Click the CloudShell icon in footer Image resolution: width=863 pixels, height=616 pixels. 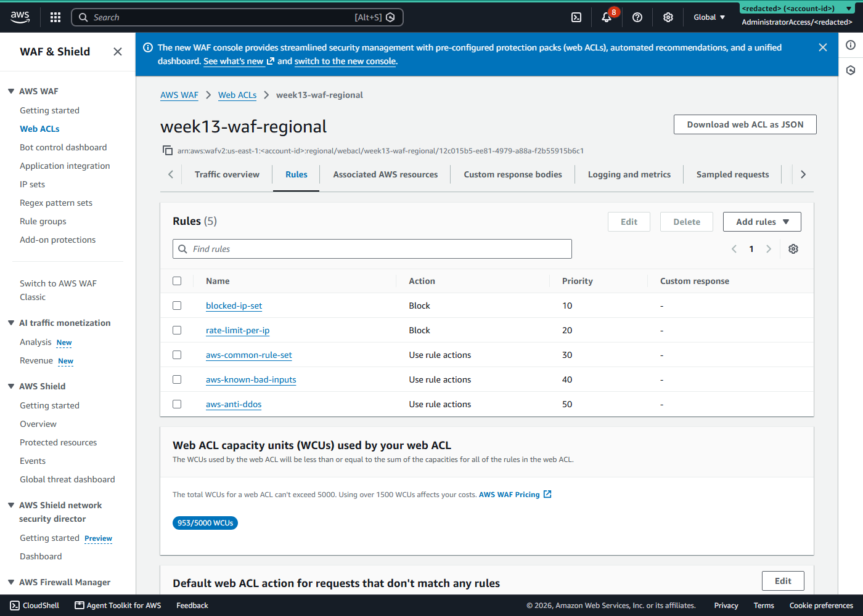15,606
